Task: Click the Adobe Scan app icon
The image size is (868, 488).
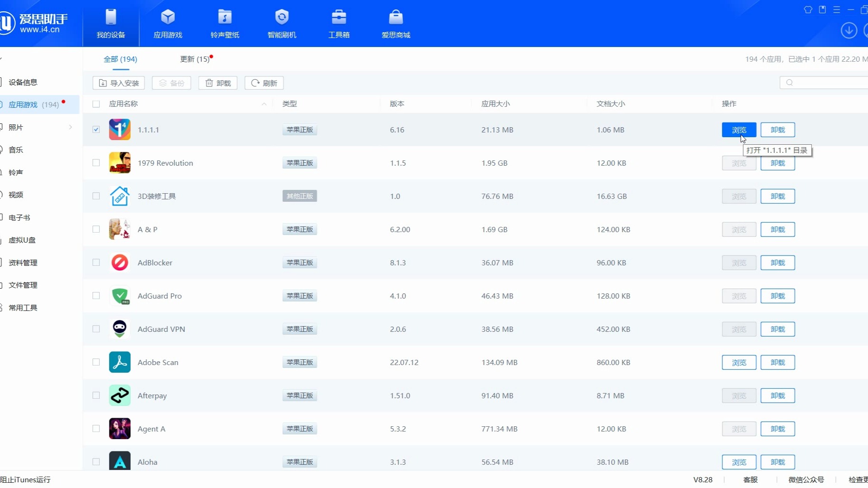Action: pos(120,362)
